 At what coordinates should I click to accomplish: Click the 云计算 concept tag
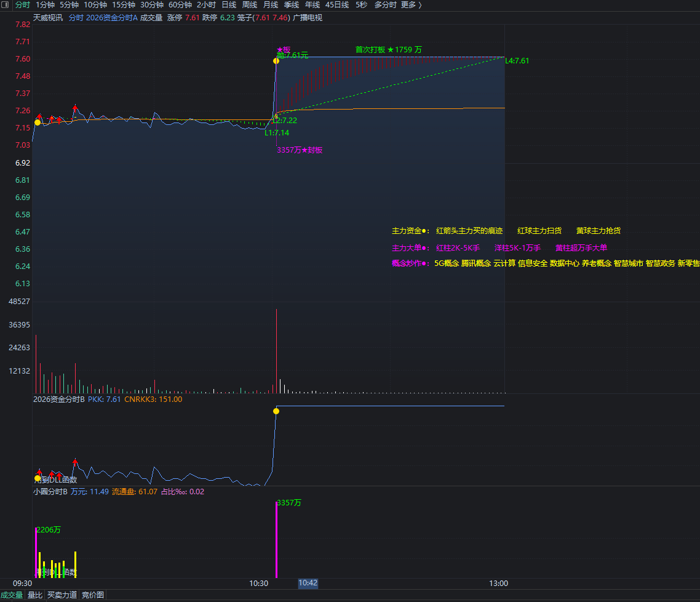tap(504, 263)
